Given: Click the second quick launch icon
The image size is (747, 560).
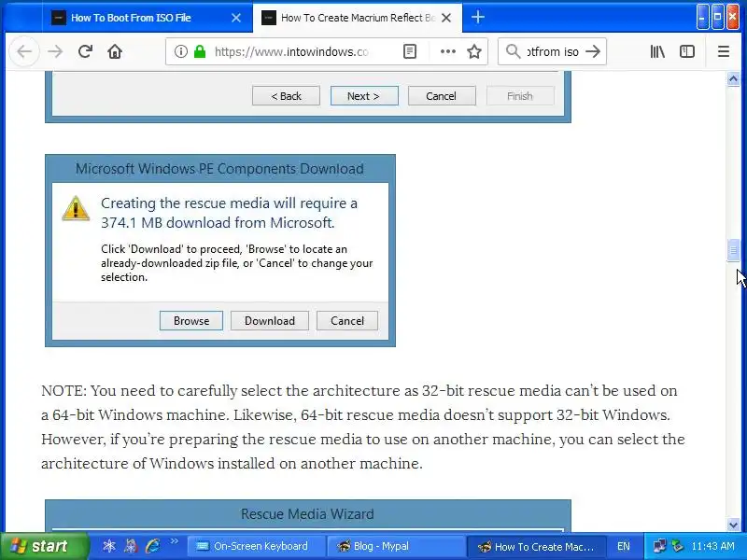Looking at the screenshot, I should pos(131,546).
